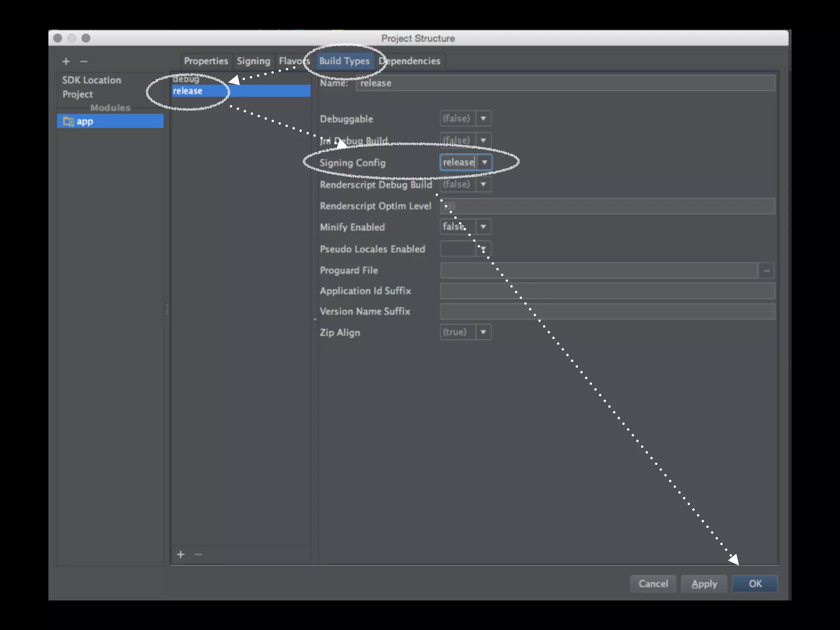Open the Jni Debug Build dropdown
840x630 pixels.
coord(483,140)
